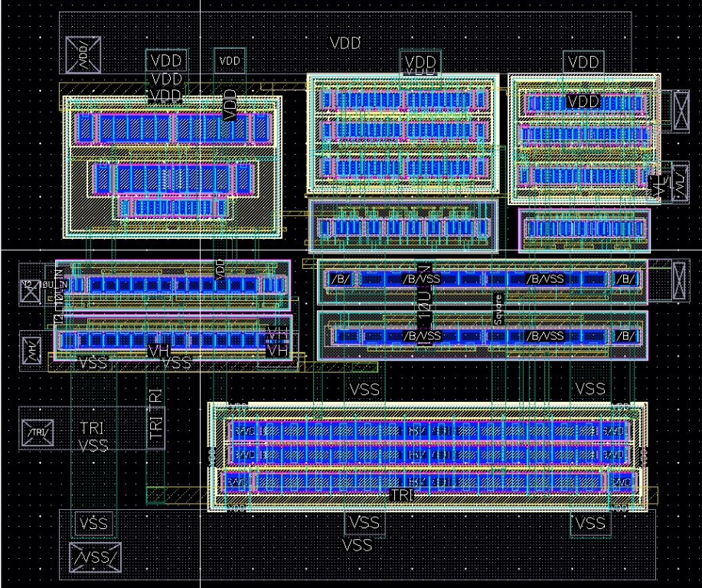Viewport: 702px width, 588px height.
Task: Select the /VDD/ pin marker
Action: click(81, 55)
